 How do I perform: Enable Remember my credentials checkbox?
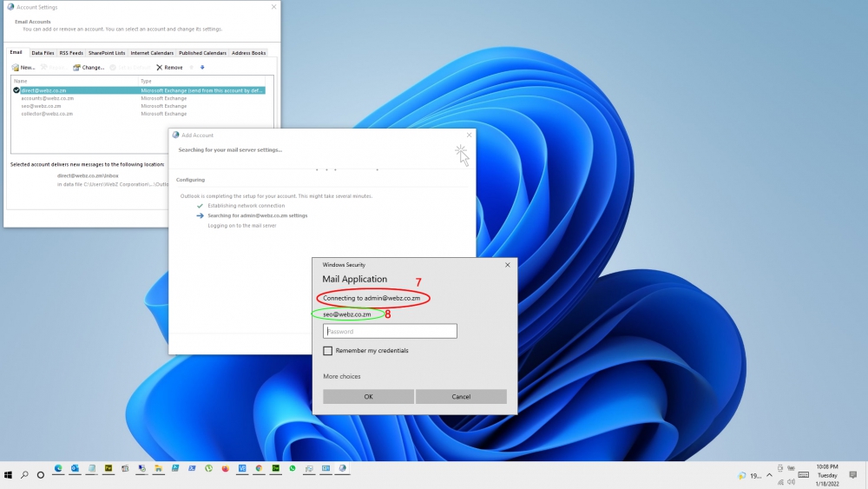(x=328, y=351)
